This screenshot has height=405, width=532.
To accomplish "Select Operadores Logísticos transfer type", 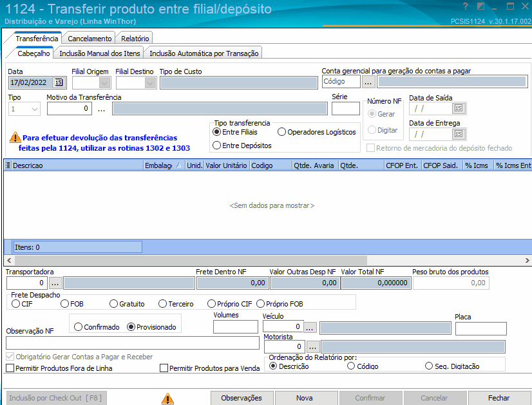I will (316, 132).
